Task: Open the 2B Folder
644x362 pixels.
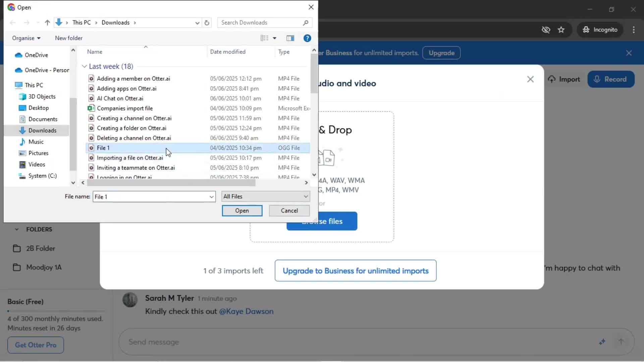Action: coord(34,248)
